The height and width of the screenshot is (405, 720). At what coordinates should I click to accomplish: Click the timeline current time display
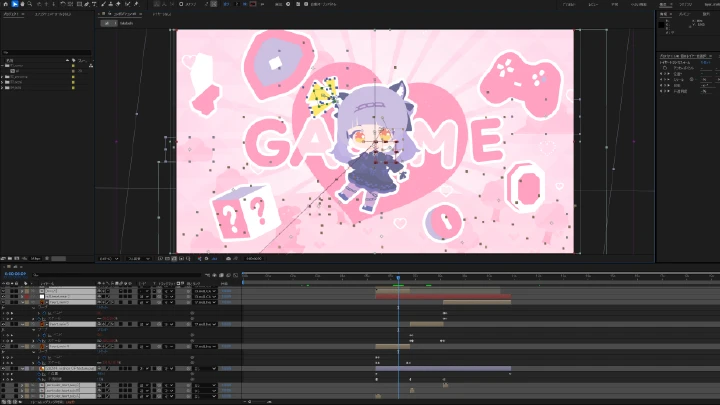click(15, 274)
